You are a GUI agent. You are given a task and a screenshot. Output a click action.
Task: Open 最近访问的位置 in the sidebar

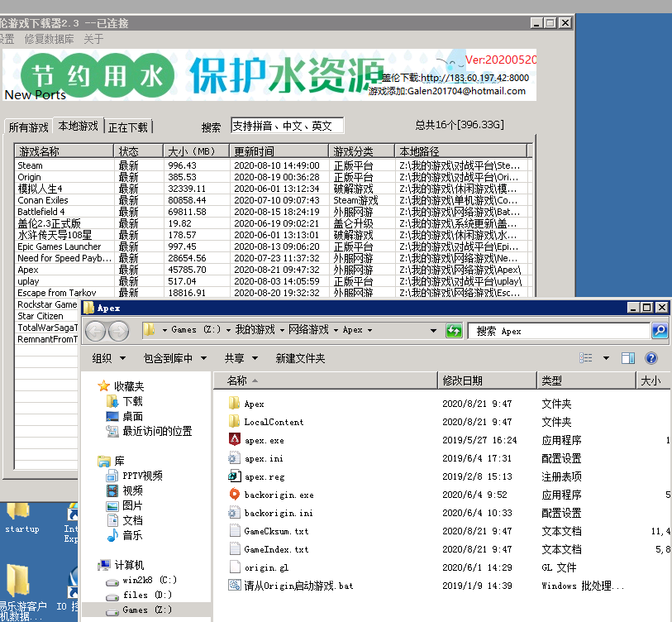(x=149, y=431)
